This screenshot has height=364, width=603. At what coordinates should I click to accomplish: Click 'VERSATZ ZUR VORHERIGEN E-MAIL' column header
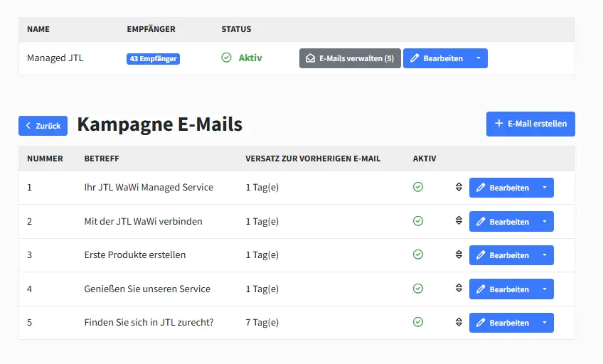click(313, 159)
